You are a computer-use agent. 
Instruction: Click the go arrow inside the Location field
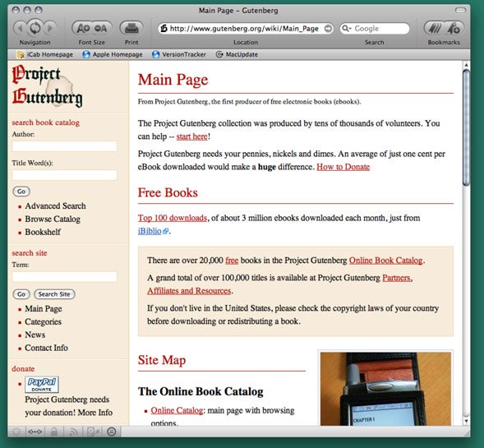[329, 29]
